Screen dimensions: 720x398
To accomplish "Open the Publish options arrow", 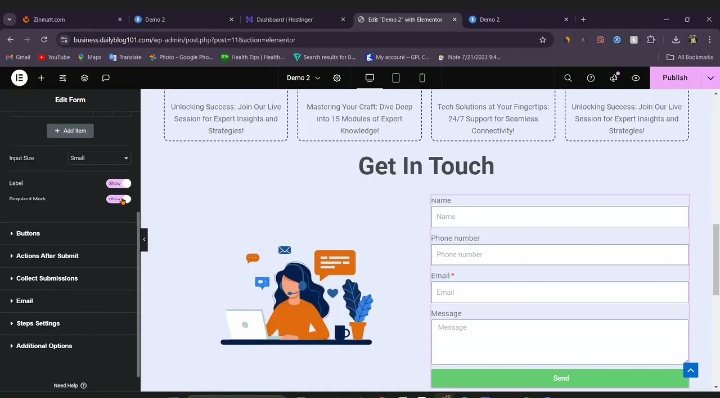I will 710,78.
